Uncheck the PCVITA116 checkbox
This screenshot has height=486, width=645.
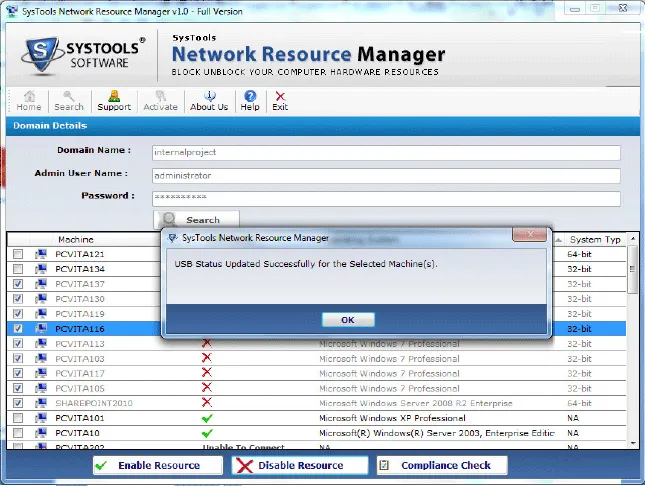[18, 328]
